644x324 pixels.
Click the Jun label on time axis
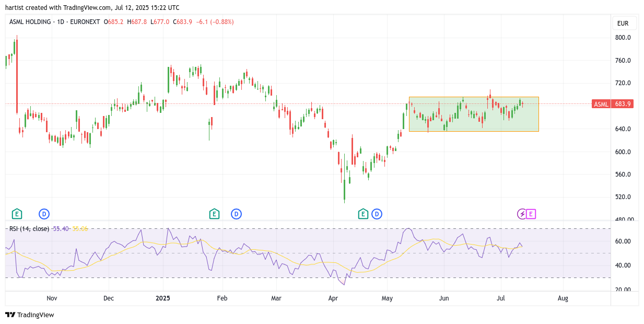(444, 298)
